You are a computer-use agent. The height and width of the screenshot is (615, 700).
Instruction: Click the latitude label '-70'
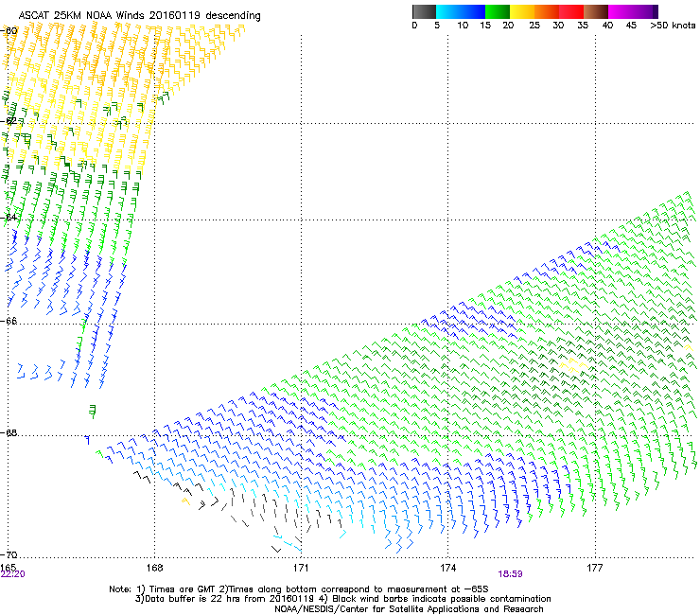pos(9,555)
